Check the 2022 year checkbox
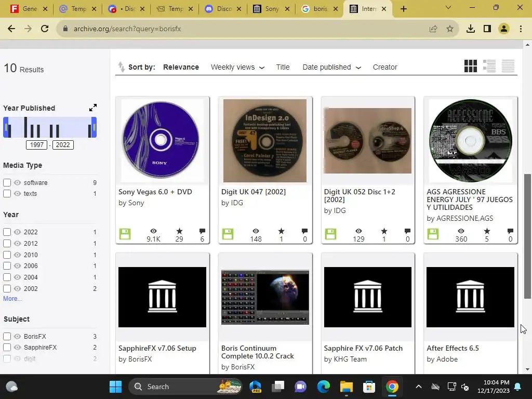 pos(7,232)
